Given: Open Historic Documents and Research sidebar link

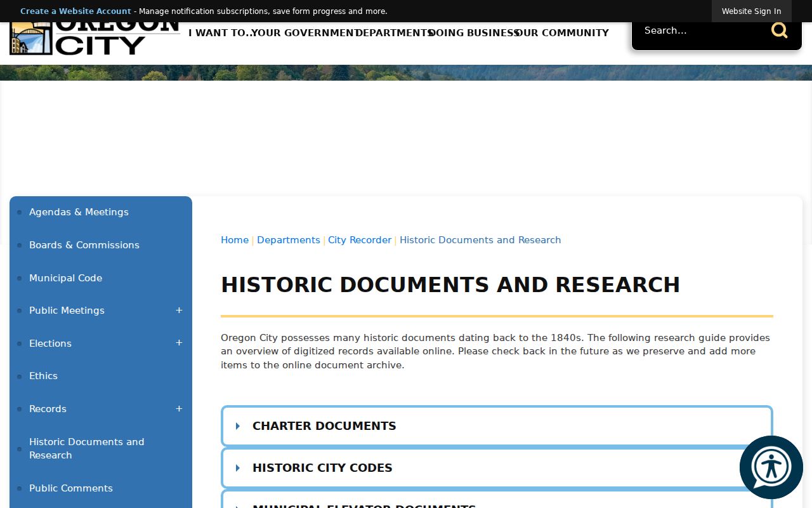Looking at the screenshot, I should click(87, 448).
